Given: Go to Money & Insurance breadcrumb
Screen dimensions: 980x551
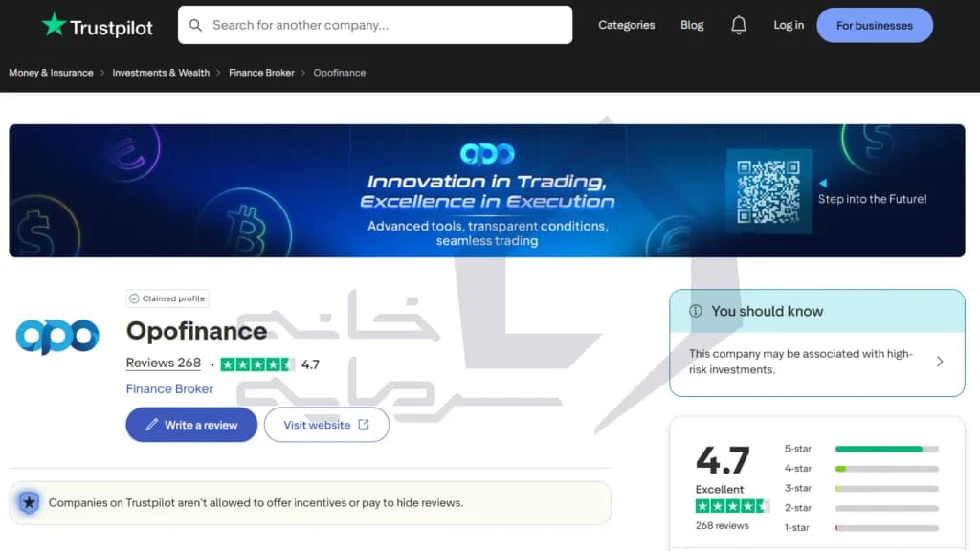Looking at the screenshot, I should [x=52, y=73].
